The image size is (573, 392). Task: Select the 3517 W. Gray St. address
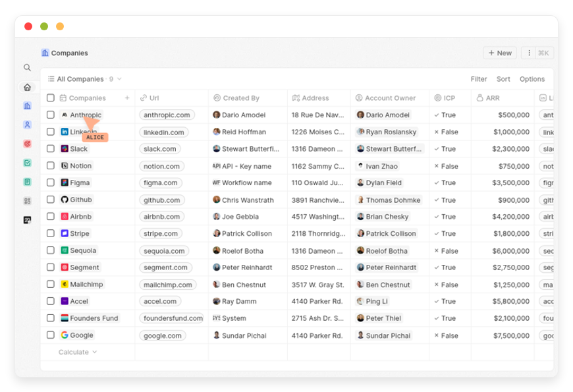point(318,285)
